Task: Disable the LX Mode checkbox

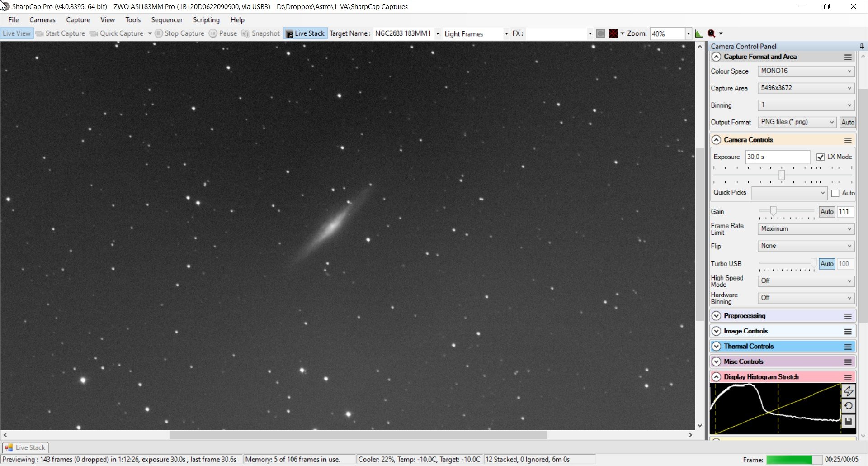Action: (x=821, y=157)
